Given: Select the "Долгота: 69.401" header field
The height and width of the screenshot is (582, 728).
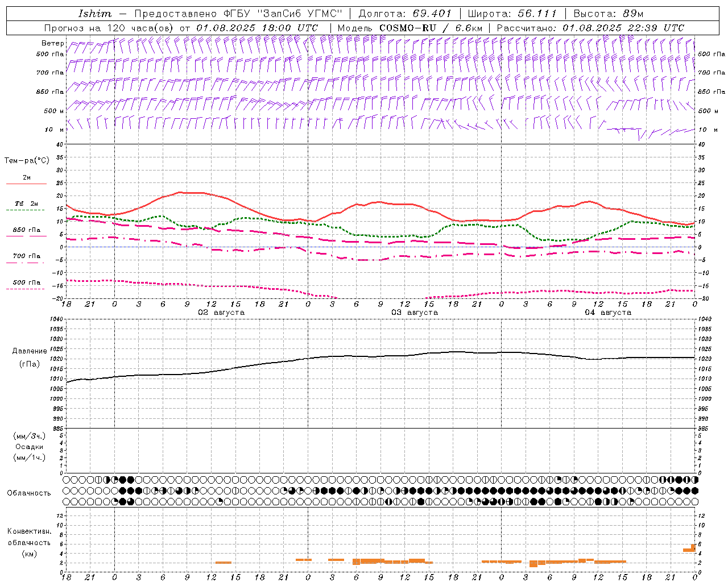Looking at the screenshot, I should [x=405, y=14].
